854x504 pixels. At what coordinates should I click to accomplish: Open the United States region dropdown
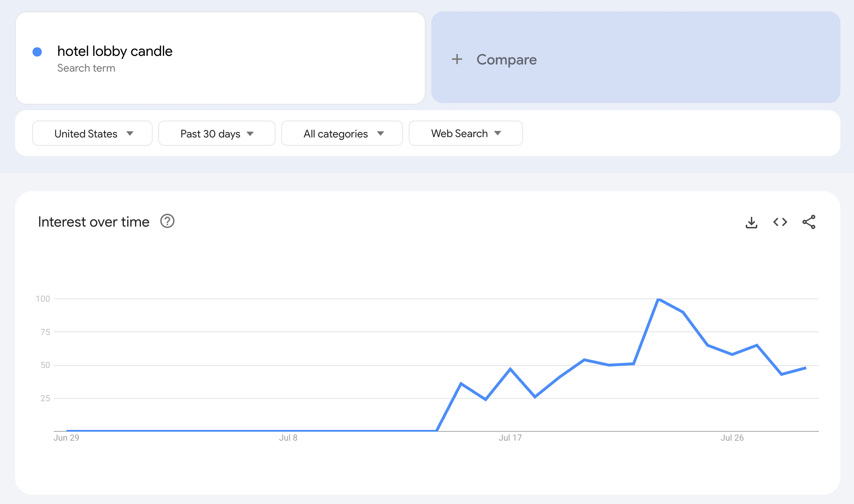(92, 134)
